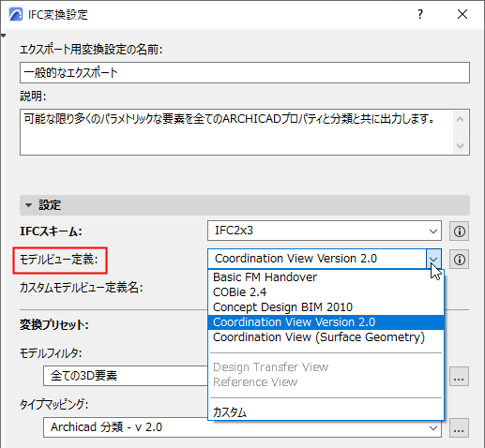The image size is (485, 448).
Task: Open the IFCスキーム dropdown showing IFC2x3
Action: point(325,231)
